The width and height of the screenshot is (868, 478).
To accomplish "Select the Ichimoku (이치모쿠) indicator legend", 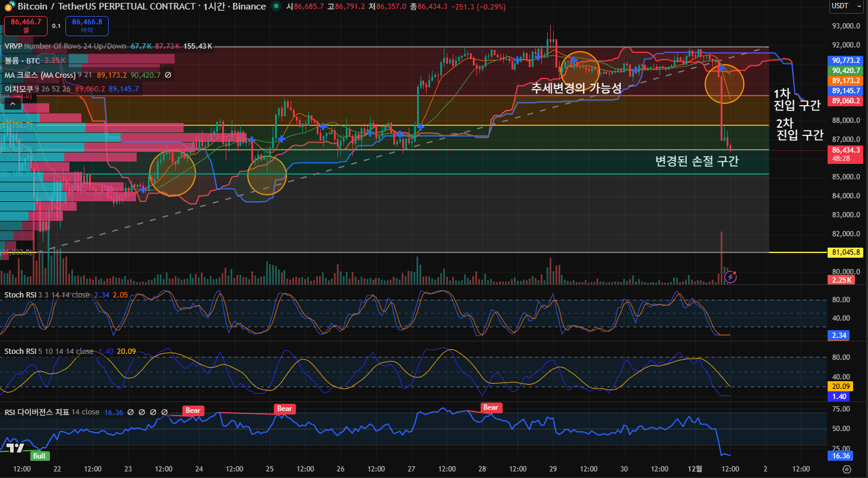I will pos(19,89).
